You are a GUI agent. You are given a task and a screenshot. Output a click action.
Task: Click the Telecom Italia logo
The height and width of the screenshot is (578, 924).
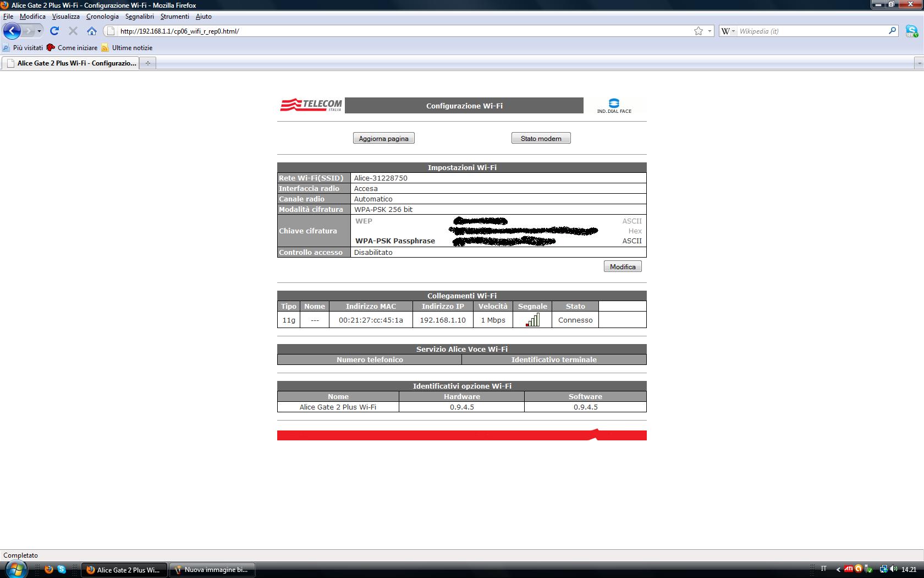(x=311, y=105)
